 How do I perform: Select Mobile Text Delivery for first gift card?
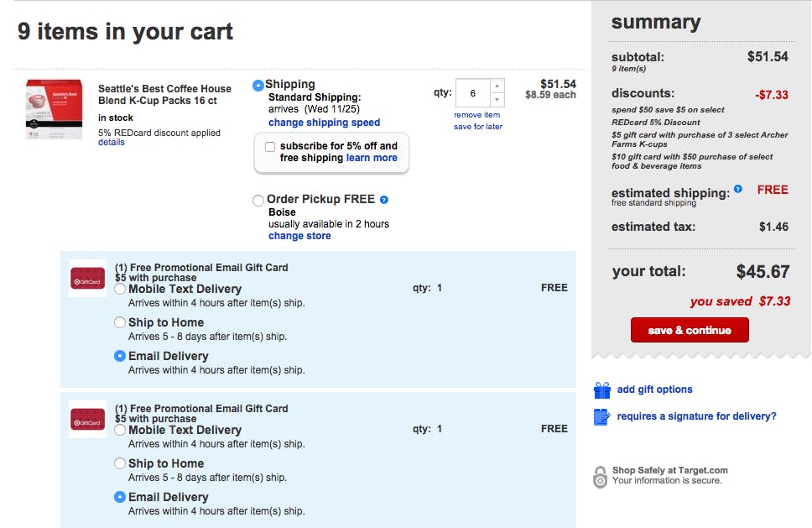coord(120,289)
